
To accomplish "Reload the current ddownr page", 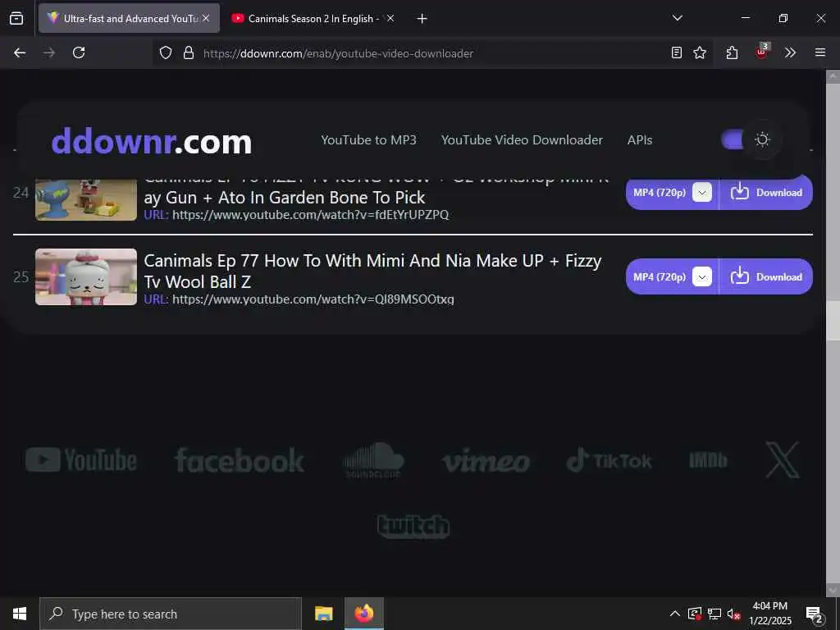I will click(x=79, y=52).
